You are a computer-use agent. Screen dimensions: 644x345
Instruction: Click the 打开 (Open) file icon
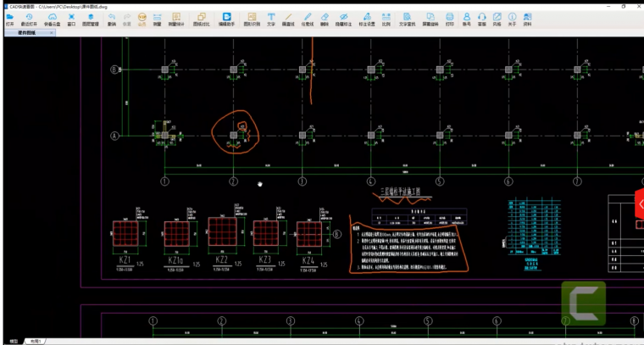coord(9,19)
